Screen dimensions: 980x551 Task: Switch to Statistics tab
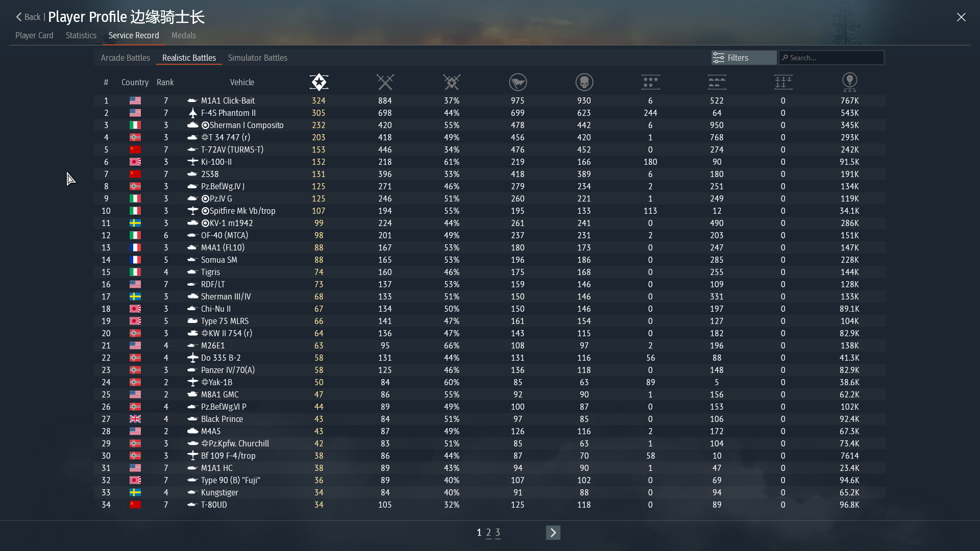click(x=81, y=35)
